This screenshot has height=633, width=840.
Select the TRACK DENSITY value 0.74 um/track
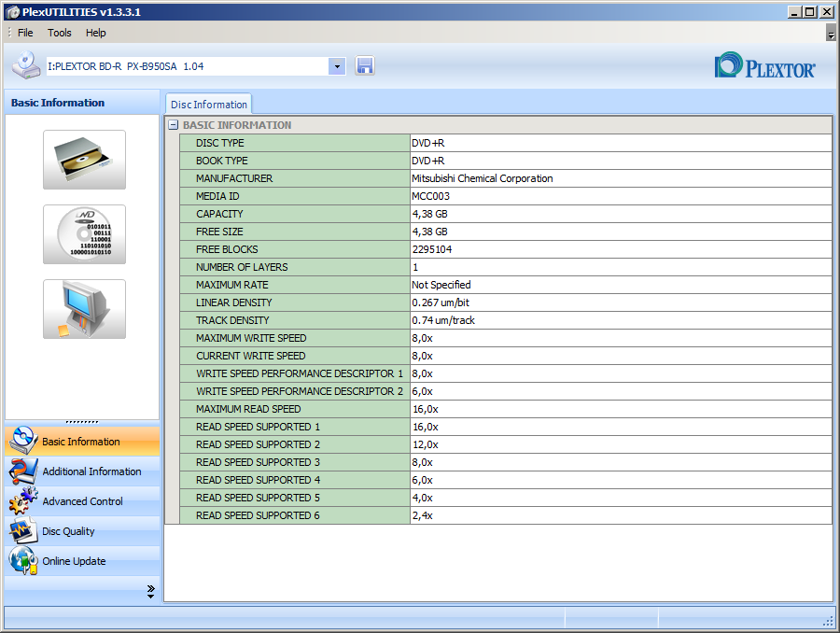443,320
